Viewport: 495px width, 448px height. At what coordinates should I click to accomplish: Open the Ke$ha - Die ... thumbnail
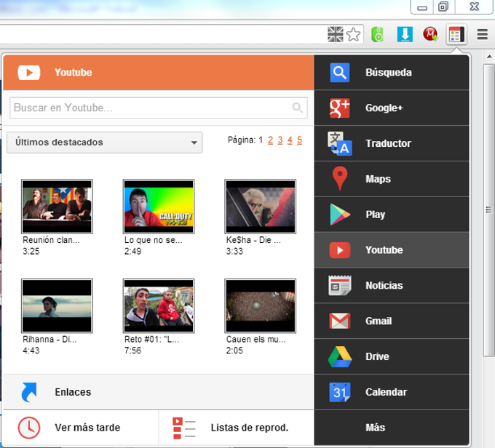pos(260,207)
